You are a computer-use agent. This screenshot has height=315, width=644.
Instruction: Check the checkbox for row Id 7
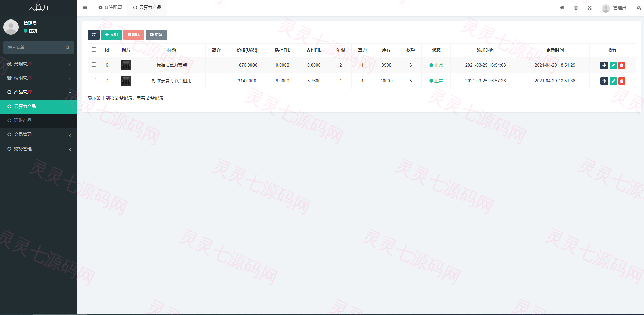(94, 80)
